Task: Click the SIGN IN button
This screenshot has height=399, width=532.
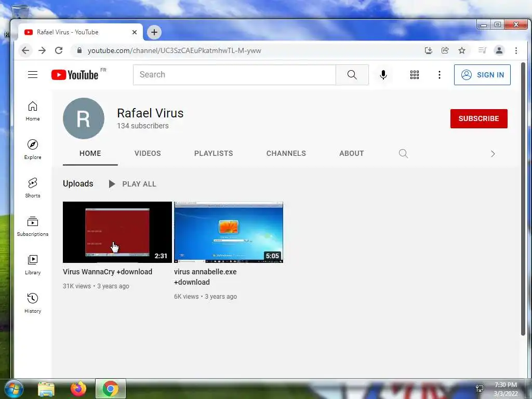Action: pyautogui.click(x=482, y=75)
